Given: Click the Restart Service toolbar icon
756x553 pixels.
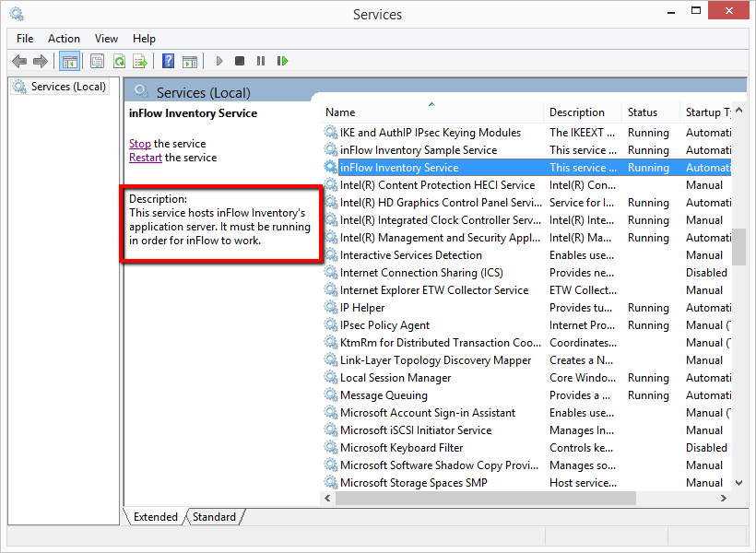Looking at the screenshot, I should pyautogui.click(x=282, y=61).
